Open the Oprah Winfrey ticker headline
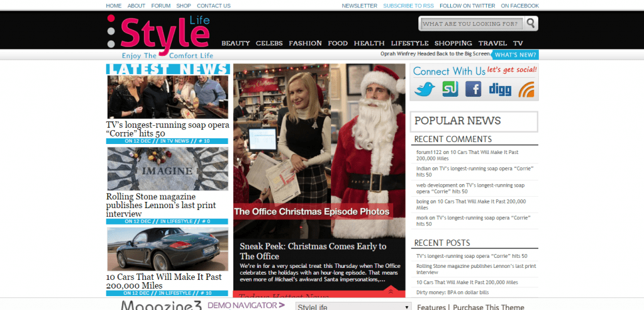The width and height of the screenshot is (644, 310). point(435,54)
